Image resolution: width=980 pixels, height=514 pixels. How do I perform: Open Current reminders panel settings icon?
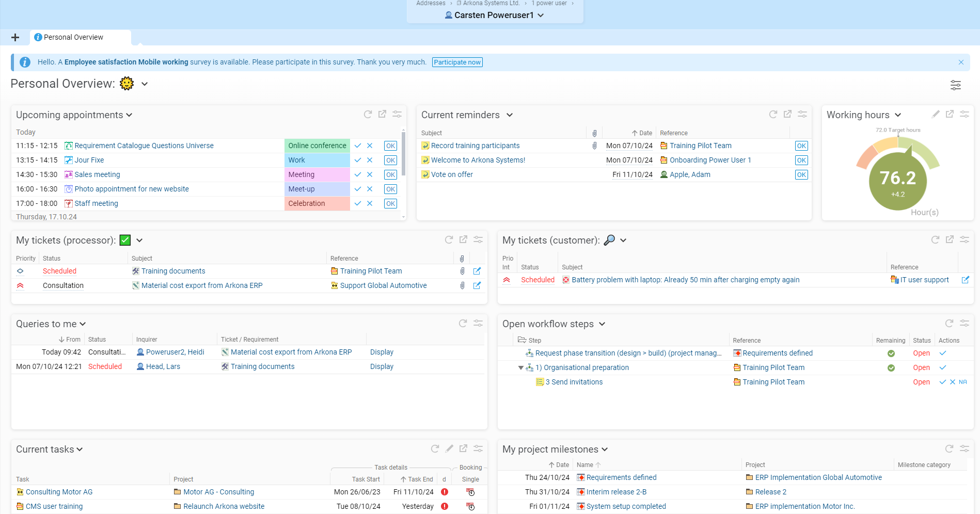point(802,114)
